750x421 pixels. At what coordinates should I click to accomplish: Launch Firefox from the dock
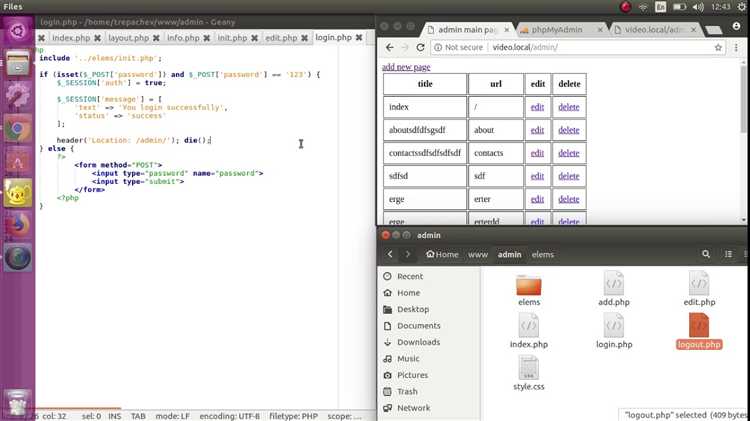coord(18,225)
